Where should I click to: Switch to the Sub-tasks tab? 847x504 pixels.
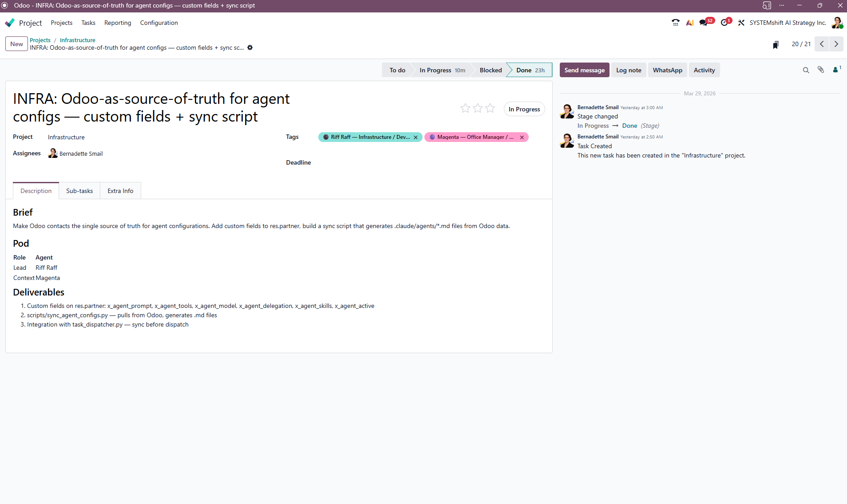79,191
